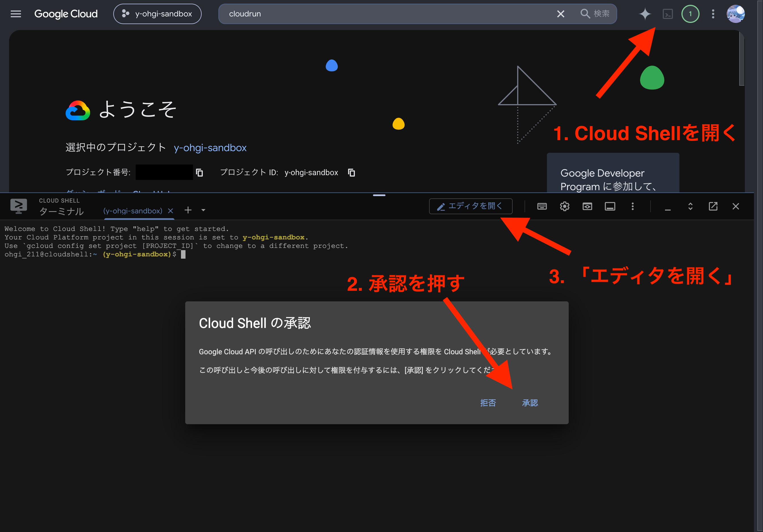Copy the project number
The width and height of the screenshot is (763, 532).
pyautogui.click(x=199, y=173)
